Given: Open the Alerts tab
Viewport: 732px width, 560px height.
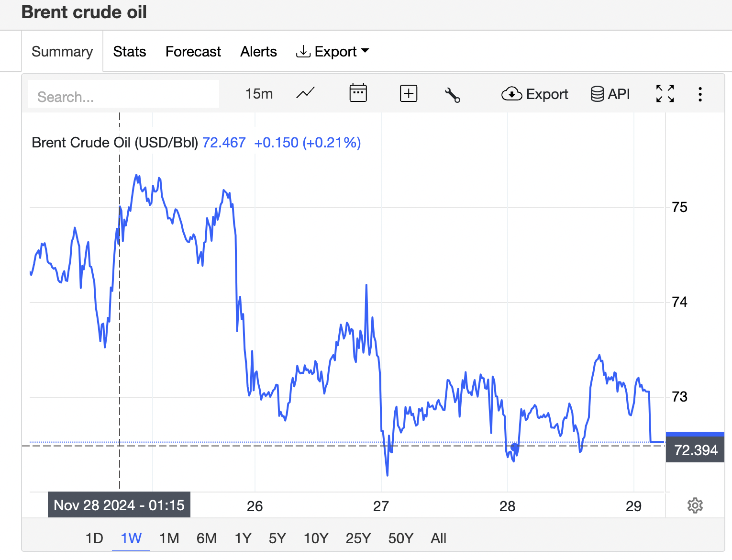Looking at the screenshot, I should (x=258, y=52).
